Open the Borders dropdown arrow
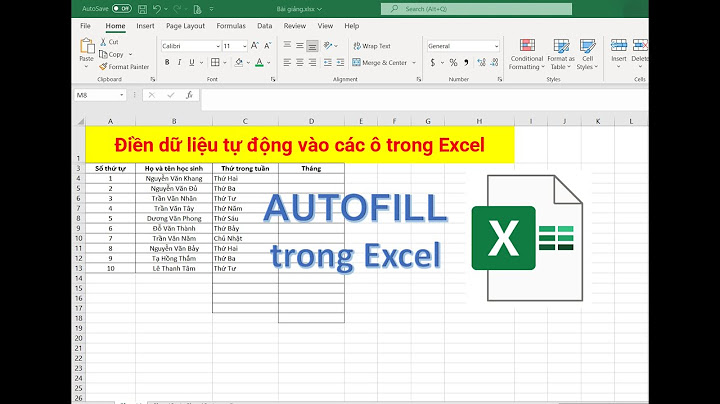 [225, 62]
